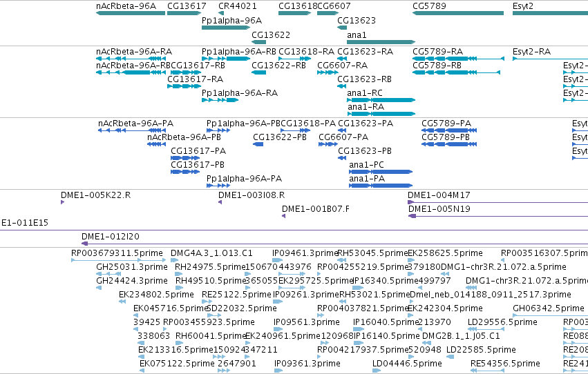Open EST IP09561.3prime
Screen dimensions: 588x374
point(278,329)
